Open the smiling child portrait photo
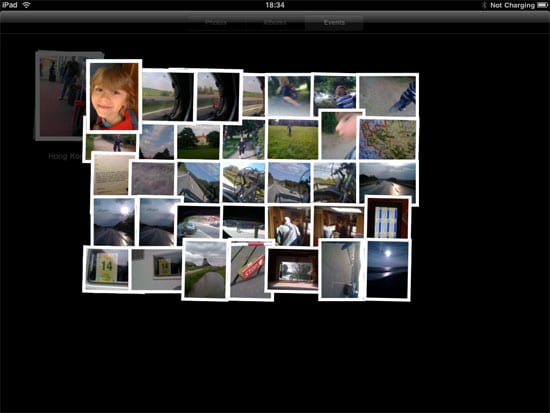 coord(114,96)
